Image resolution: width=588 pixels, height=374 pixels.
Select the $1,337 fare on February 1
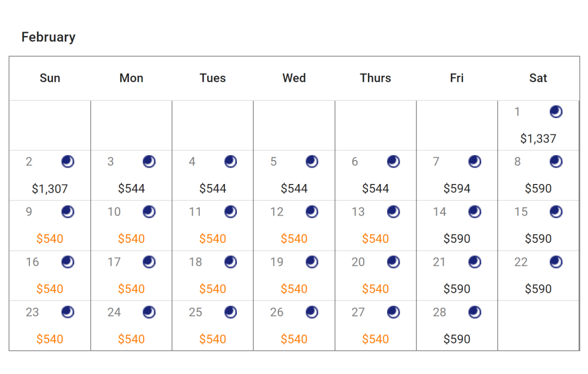pyautogui.click(x=538, y=139)
